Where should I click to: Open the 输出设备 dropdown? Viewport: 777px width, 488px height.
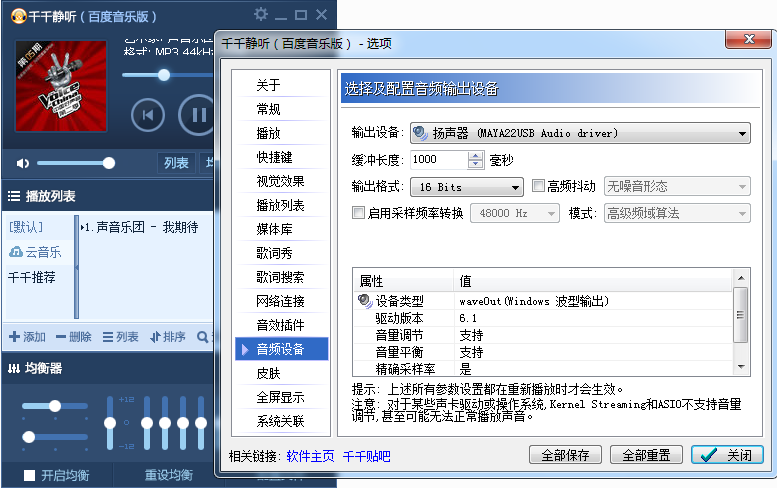580,133
